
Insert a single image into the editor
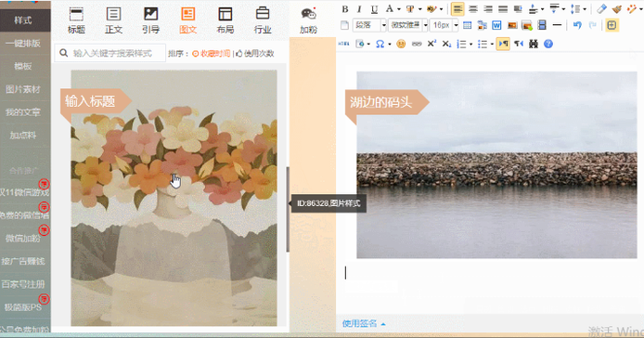point(511,25)
